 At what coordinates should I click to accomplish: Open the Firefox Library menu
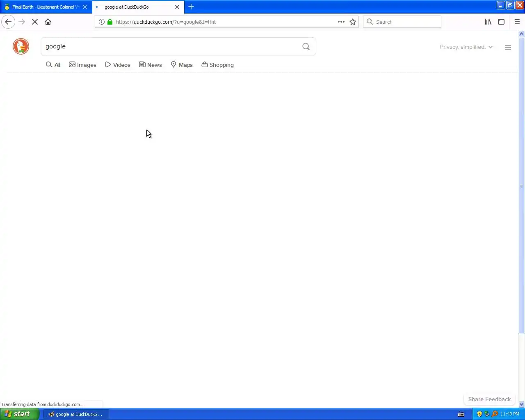click(x=488, y=22)
